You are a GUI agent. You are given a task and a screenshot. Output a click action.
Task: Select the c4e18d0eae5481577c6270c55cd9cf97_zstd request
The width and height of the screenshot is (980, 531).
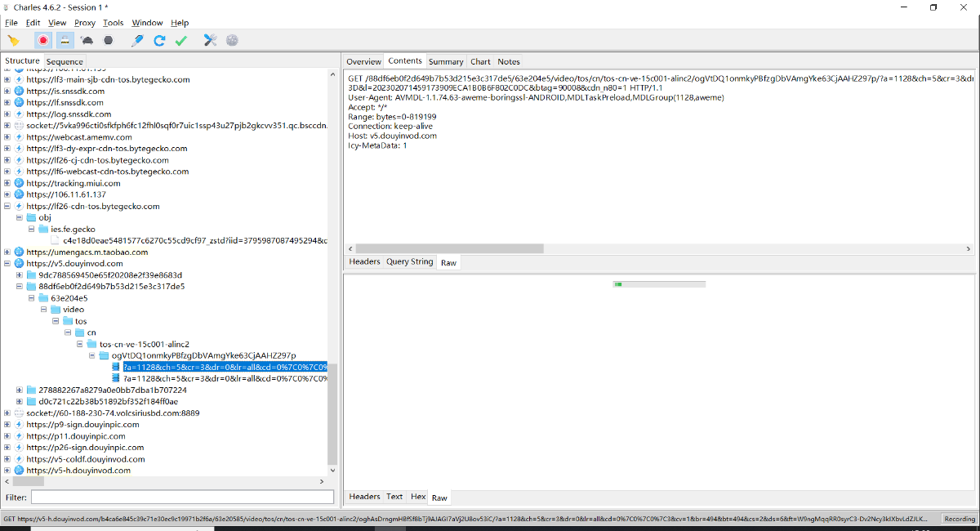pyautogui.click(x=194, y=241)
